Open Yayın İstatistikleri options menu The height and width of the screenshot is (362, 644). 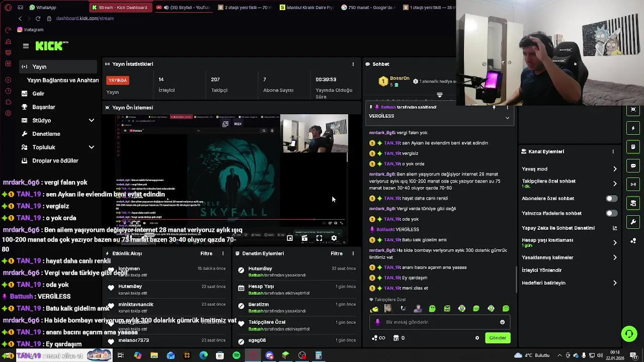tap(353, 64)
